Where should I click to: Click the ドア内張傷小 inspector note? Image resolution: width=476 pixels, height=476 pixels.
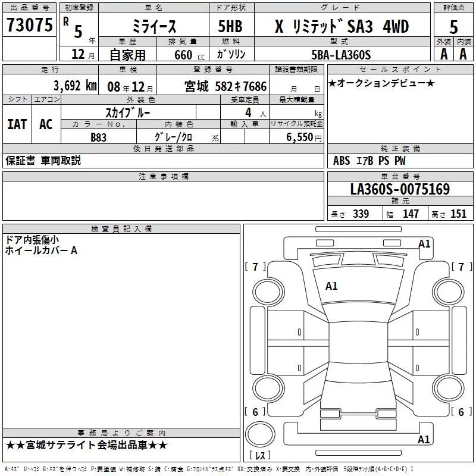point(32,239)
